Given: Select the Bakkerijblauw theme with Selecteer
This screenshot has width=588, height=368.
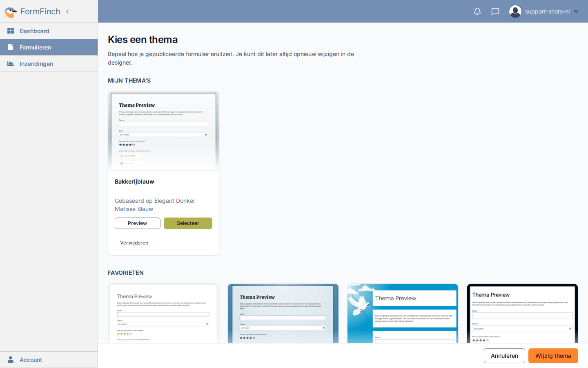Looking at the screenshot, I should pyautogui.click(x=188, y=223).
